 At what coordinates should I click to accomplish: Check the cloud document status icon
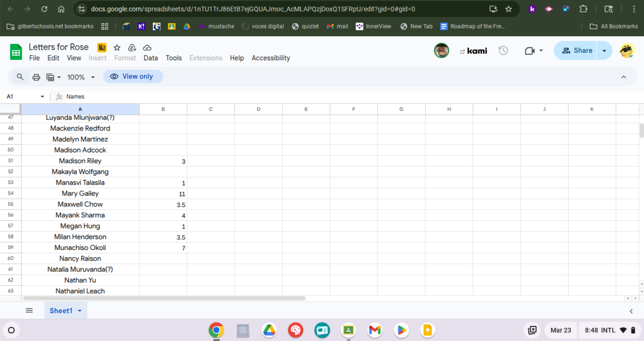pos(147,47)
